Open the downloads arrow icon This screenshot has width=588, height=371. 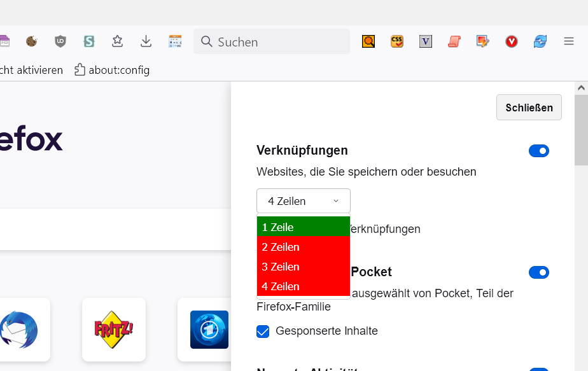146,41
